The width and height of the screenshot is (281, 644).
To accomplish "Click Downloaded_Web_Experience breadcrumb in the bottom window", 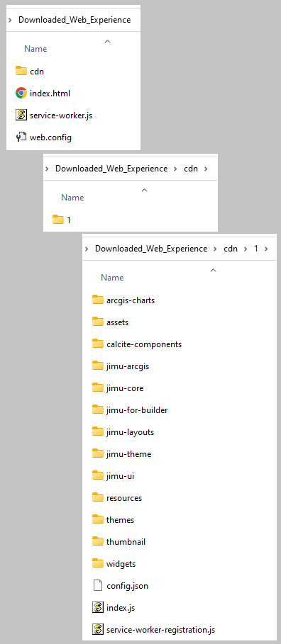I will pyautogui.click(x=151, y=249).
